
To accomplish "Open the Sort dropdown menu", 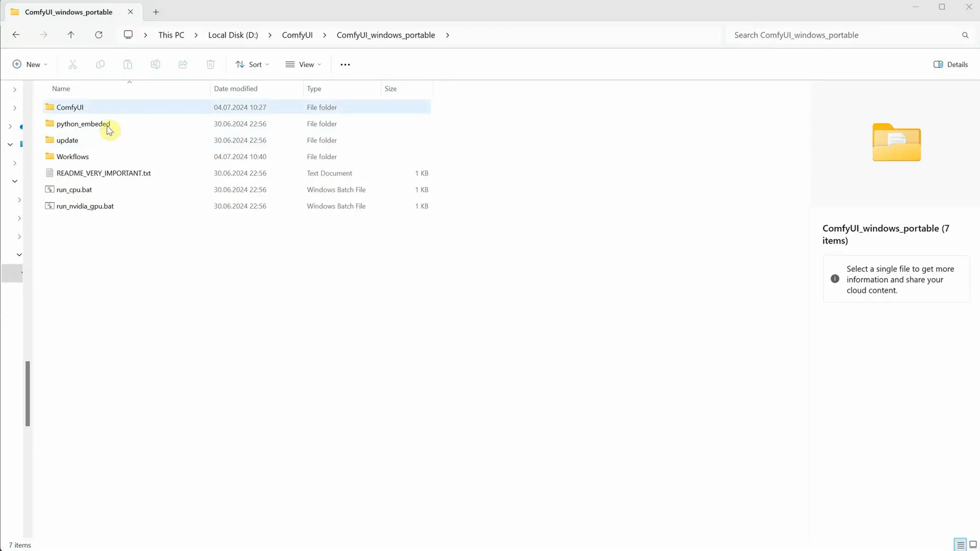I will 252,64.
